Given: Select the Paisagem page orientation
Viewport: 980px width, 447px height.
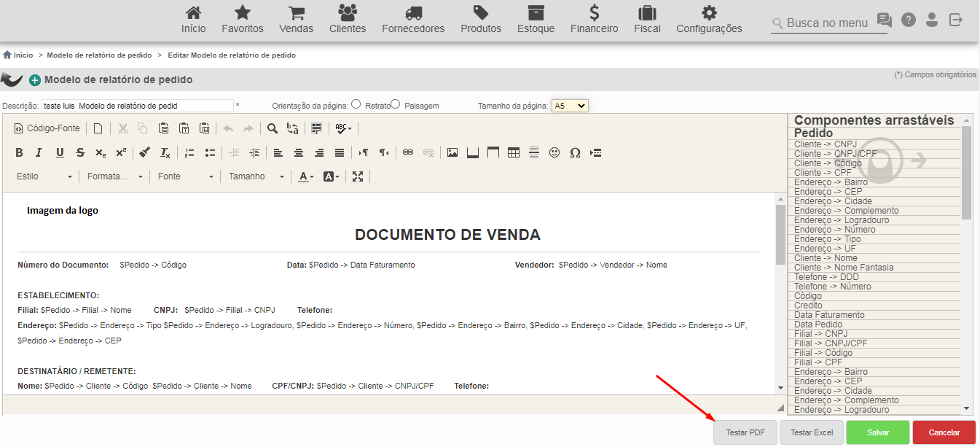Looking at the screenshot, I should point(395,104).
